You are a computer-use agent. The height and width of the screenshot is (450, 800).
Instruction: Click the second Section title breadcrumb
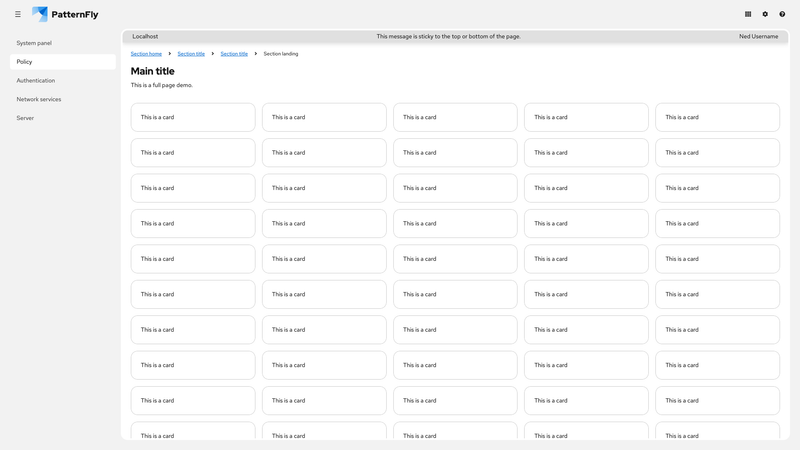[x=234, y=54]
